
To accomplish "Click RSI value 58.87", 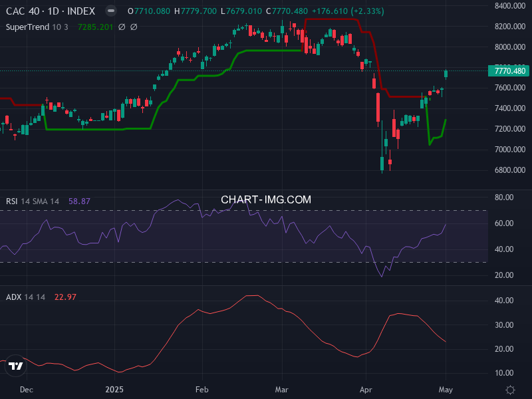I will pos(79,201).
